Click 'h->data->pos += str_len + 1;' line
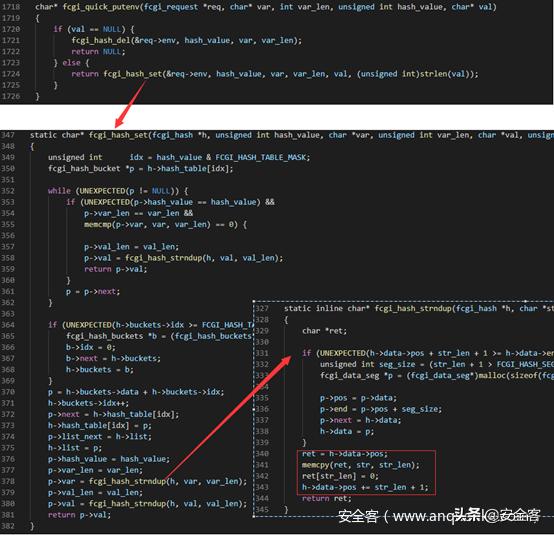This screenshot has height=535, width=554. click(x=365, y=488)
